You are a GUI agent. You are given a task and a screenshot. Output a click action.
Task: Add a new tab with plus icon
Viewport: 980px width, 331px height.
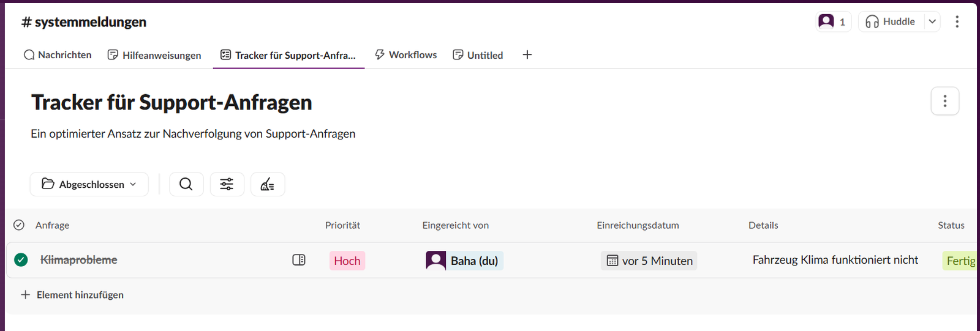click(527, 55)
